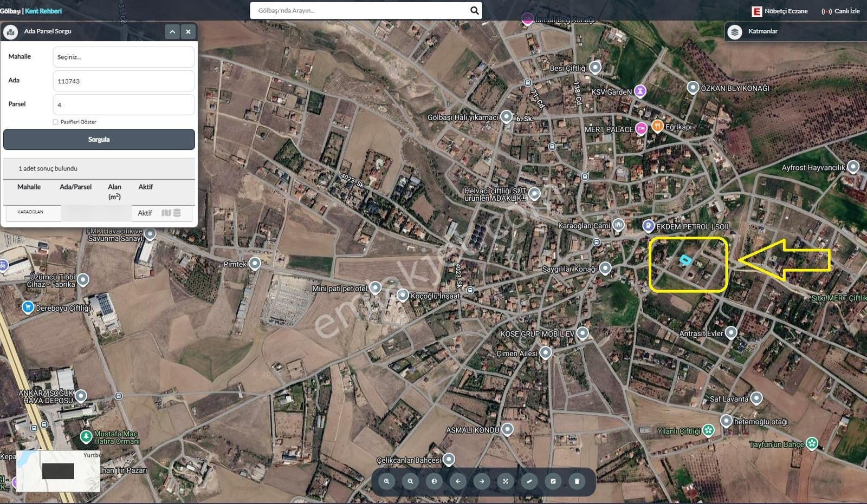This screenshot has width=867, height=504.
Task: Click the Besi Çiftliği map pin
Action: (x=596, y=67)
